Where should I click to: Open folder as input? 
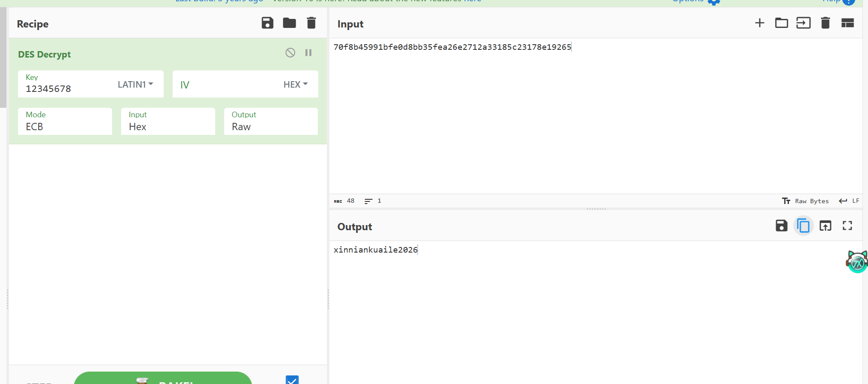tap(781, 23)
